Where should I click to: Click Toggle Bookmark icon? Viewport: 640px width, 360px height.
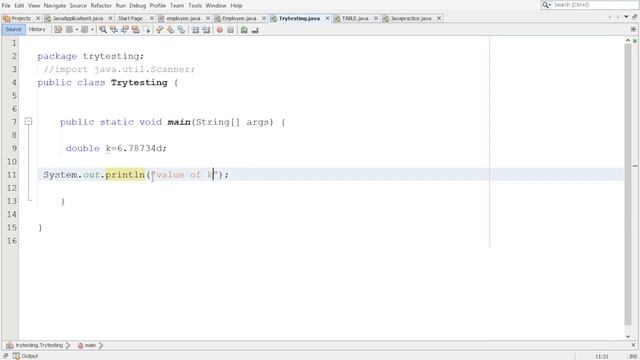pyautogui.click(x=181, y=30)
